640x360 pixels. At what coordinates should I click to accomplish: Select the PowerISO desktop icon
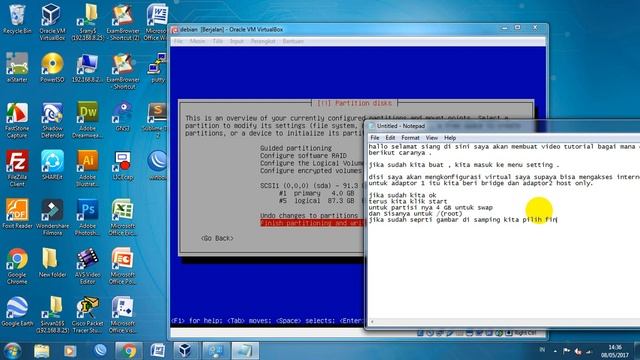52,67
